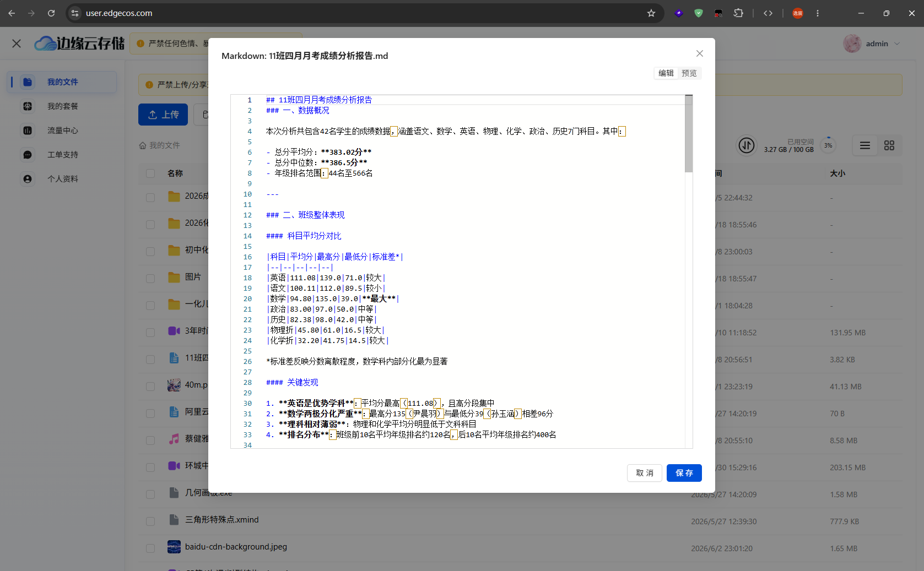
Task: Click the editor vertical scrollbar thumb
Action: point(689,133)
